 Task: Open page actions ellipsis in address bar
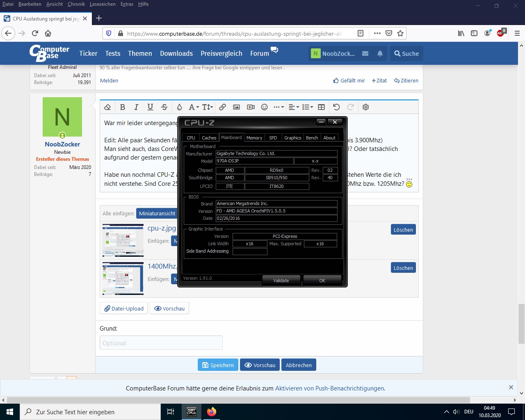[377, 33]
